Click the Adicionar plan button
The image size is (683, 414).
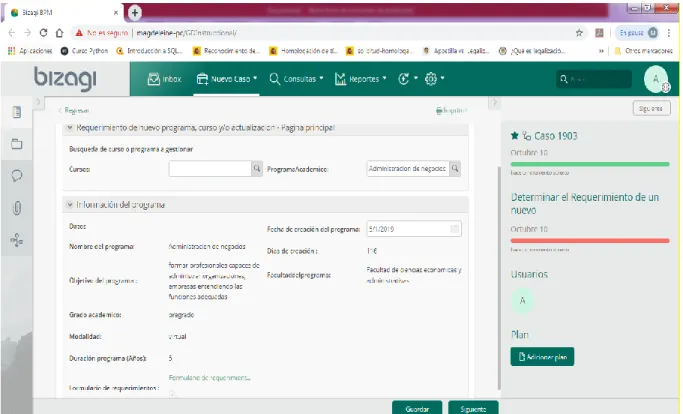[x=542, y=357]
